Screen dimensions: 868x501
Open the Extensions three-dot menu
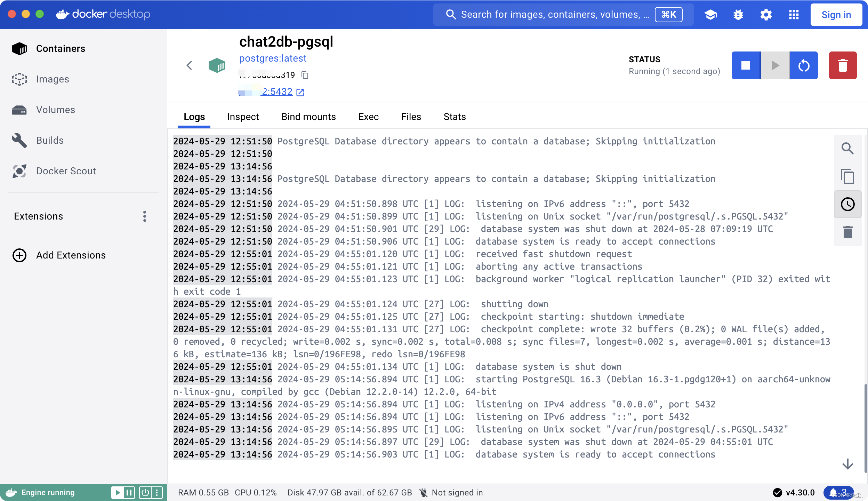click(x=145, y=216)
